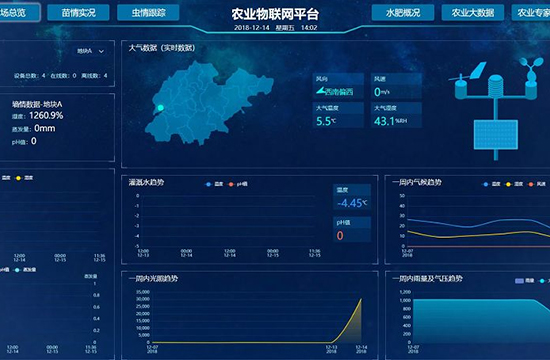Viewport: 550px width, 360px height.
Task: Click the 大气数据 (实时数据) heading
Action: tap(162, 48)
